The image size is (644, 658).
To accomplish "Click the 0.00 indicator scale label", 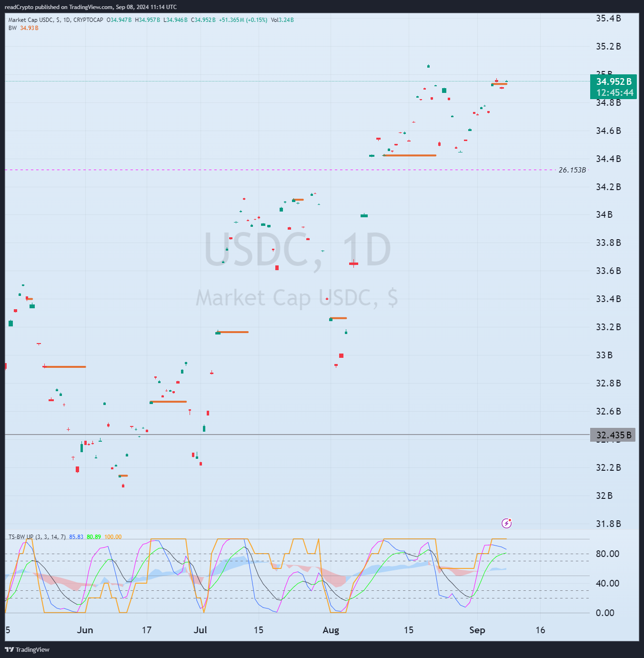I will (605, 613).
